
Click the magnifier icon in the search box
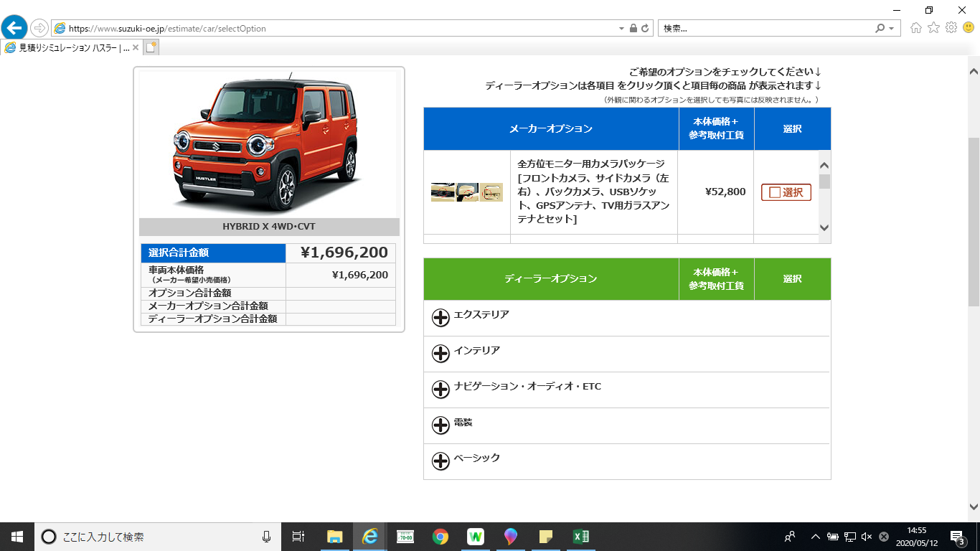click(880, 29)
